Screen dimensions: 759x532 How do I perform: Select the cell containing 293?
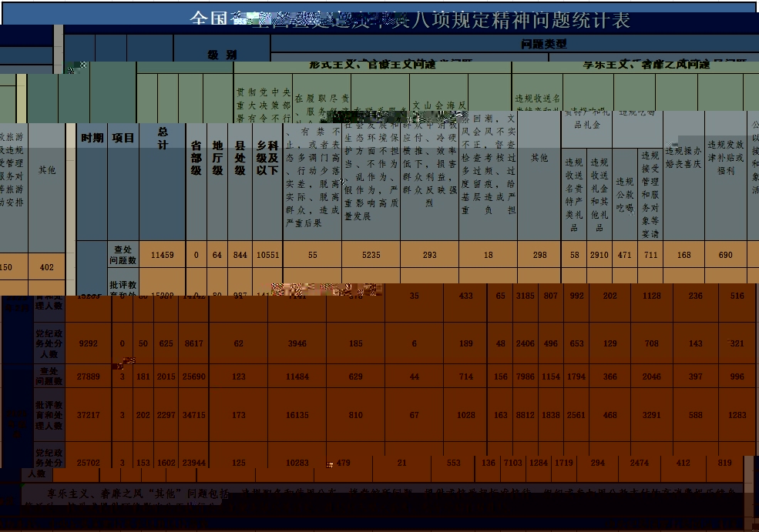click(x=430, y=255)
